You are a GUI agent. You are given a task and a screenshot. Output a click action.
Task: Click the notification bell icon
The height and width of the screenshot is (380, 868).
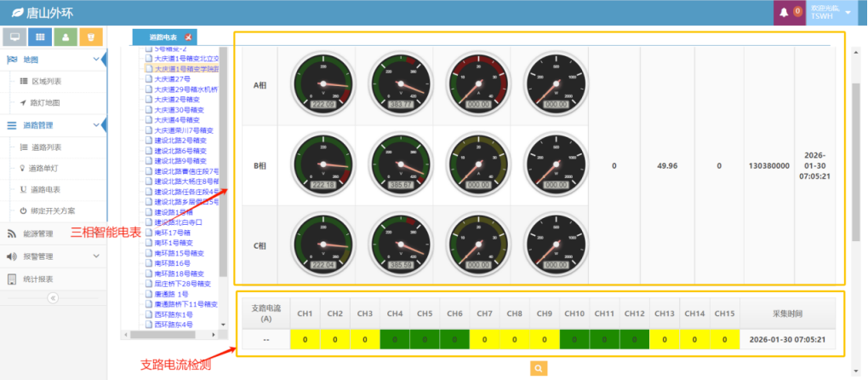pyautogui.click(x=784, y=13)
